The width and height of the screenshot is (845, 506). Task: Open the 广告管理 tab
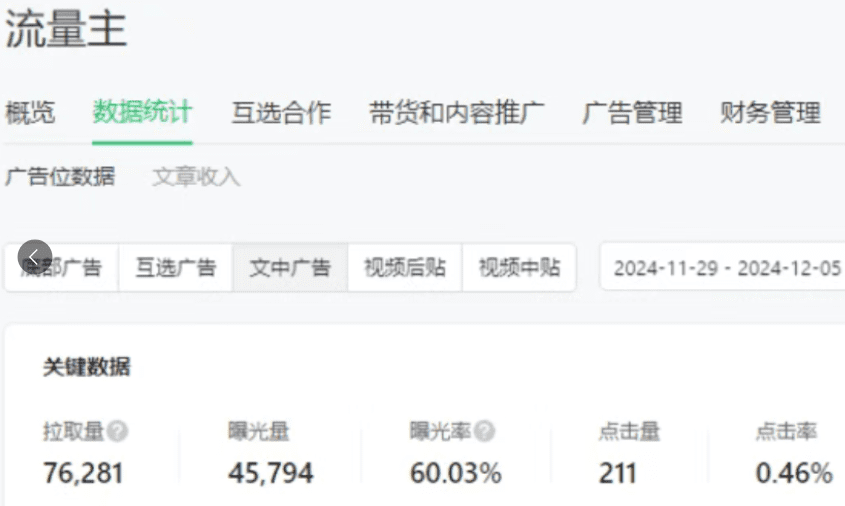pos(632,112)
